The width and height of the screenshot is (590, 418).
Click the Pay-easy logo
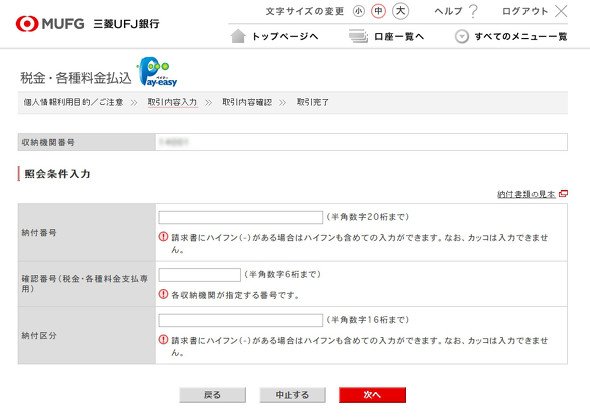coord(157,71)
